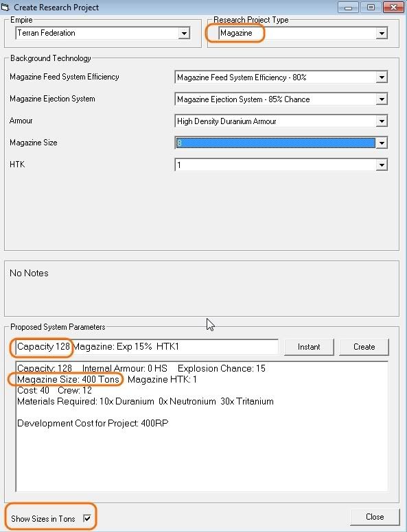The height and width of the screenshot is (532, 407).
Task: Expand the Magazine Size dropdown arrow
Action: click(x=382, y=143)
